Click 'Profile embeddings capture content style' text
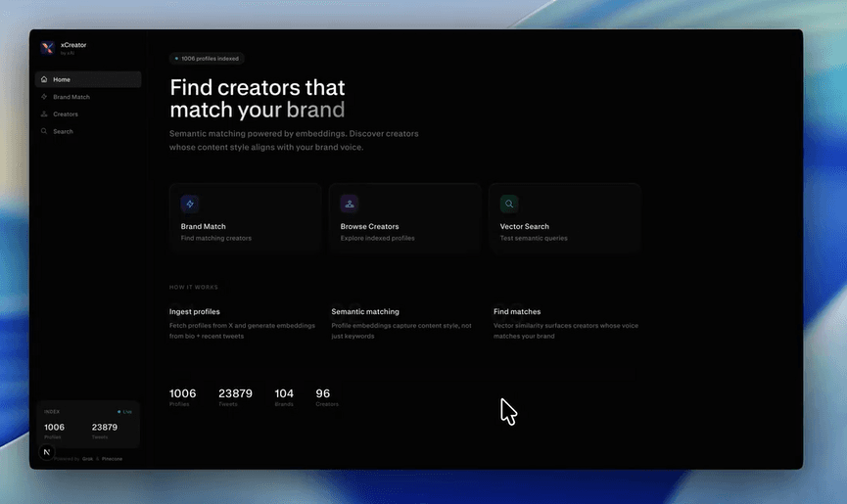 point(401,331)
